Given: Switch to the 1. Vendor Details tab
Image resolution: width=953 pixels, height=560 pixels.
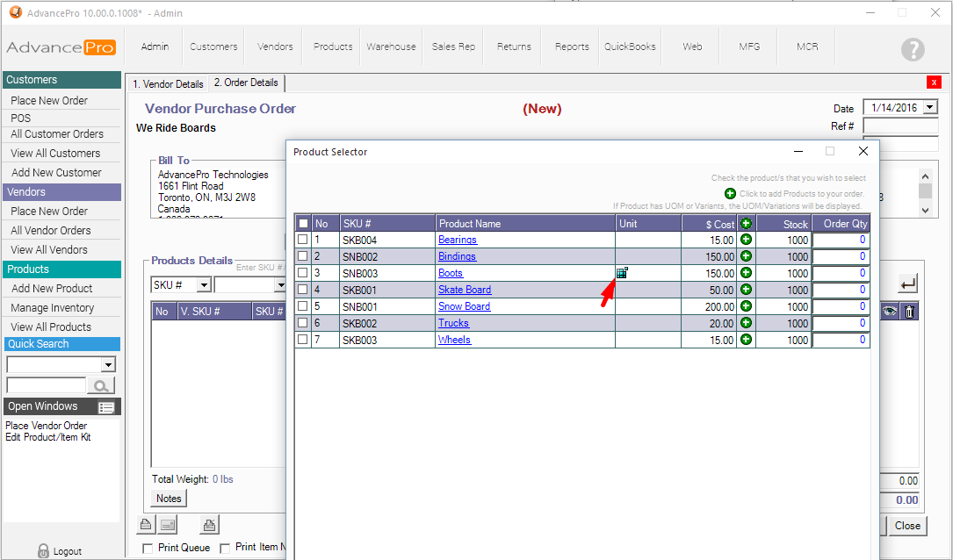Looking at the screenshot, I should [x=168, y=84].
